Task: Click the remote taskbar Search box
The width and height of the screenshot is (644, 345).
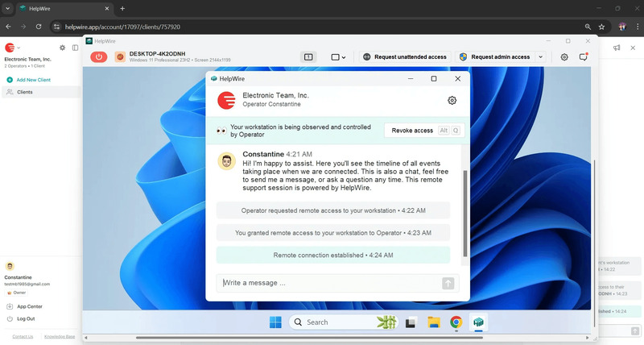Action: (344, 322)
